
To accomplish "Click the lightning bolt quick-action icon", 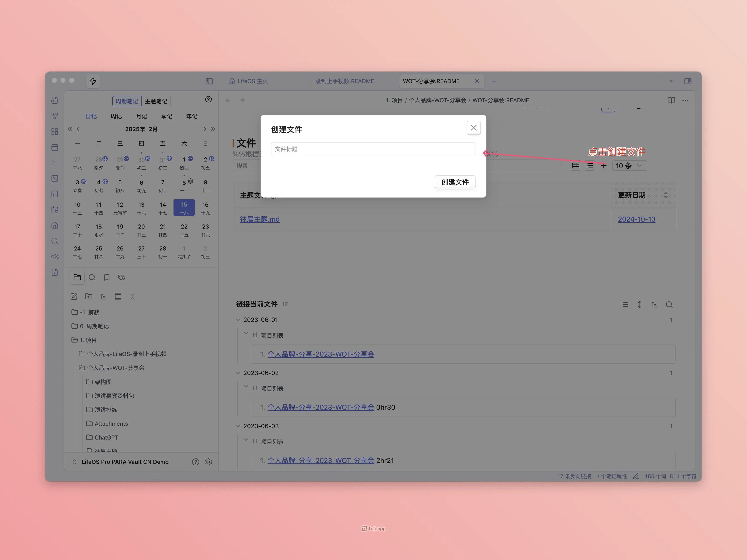I will click(93, 81).
